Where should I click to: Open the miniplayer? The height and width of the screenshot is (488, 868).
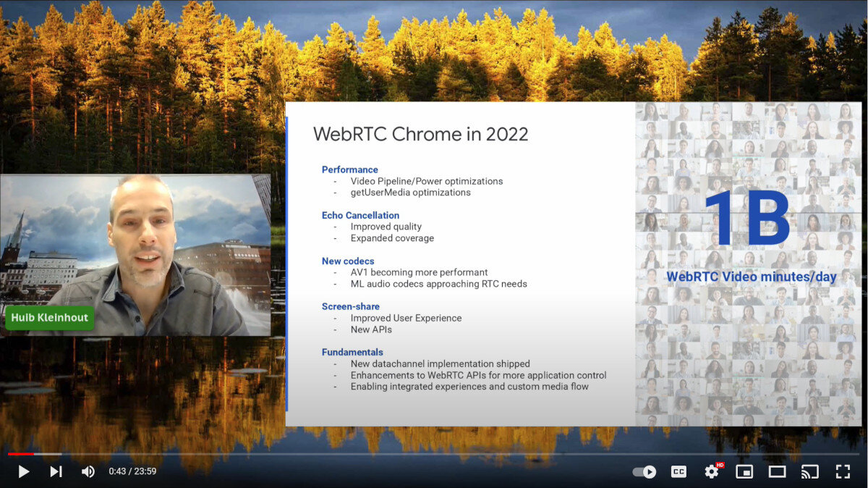[744, 471]
